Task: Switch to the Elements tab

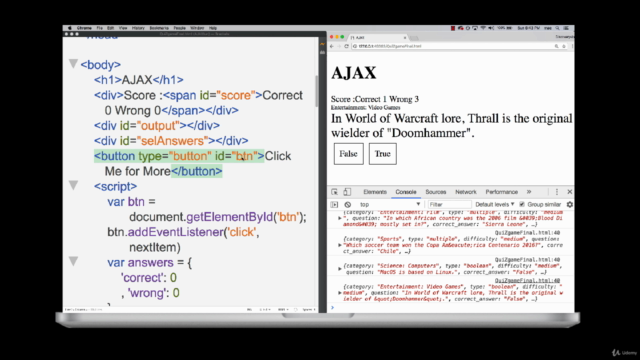Action: pos(375,192)
